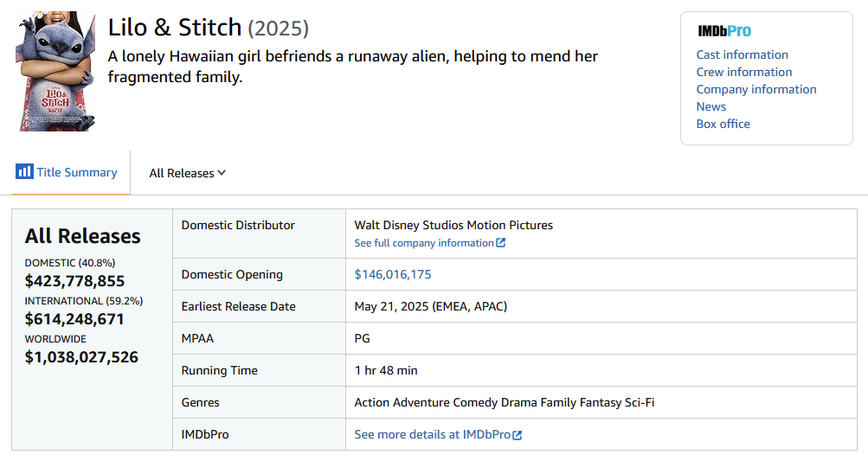Click external-link icon after See more details
Image resolution: width=868 pixels, height=461 pixels.
click(x=518, y=435)
